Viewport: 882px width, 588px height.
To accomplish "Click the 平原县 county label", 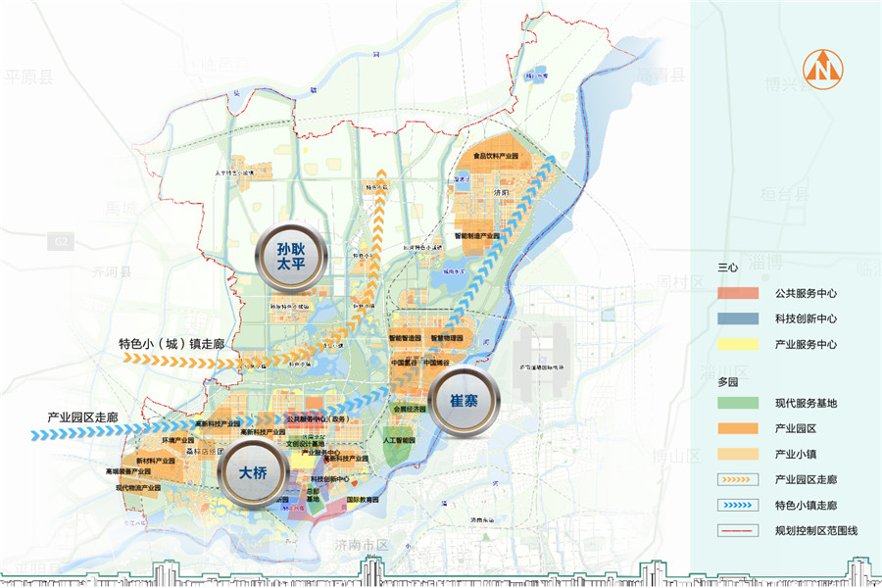I will pos(29,76).
